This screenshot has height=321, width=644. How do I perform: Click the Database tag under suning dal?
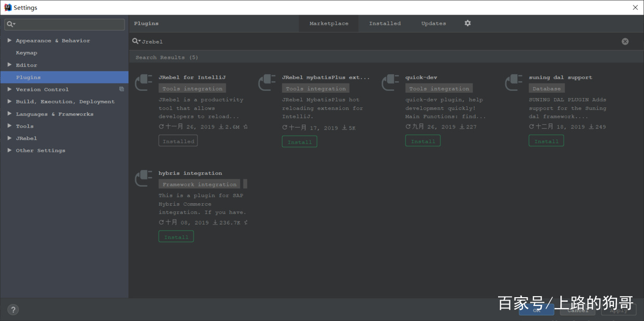pos(546,89)
